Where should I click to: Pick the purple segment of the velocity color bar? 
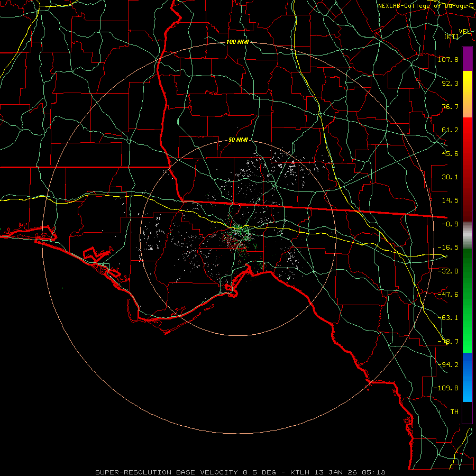467,59
